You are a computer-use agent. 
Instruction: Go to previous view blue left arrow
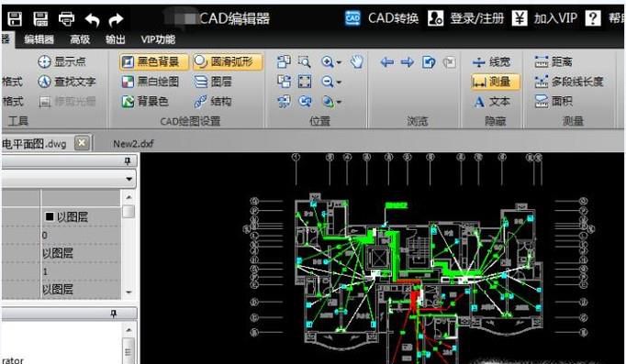coord(386,61)
